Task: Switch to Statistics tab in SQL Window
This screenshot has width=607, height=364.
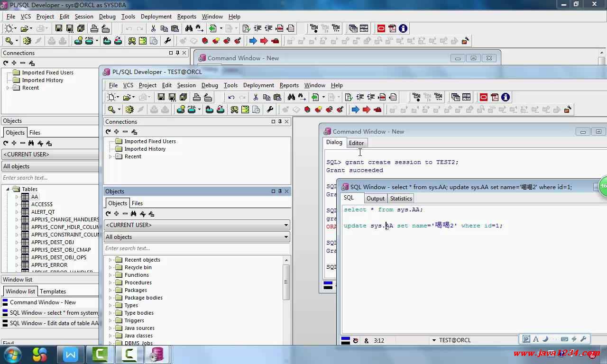Action: tap(401, 199)
